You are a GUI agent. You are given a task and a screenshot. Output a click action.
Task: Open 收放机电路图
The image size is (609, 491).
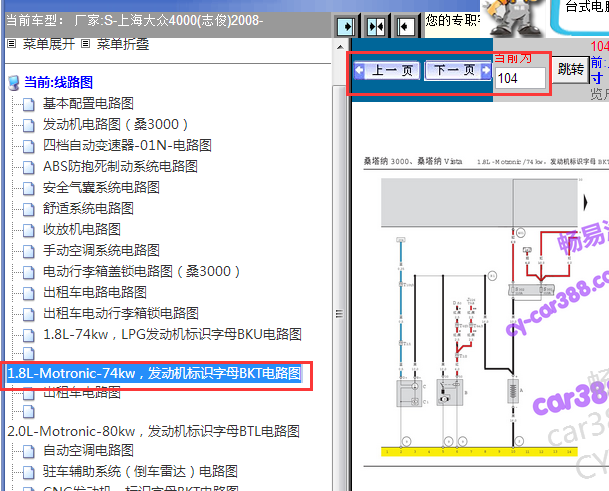pyautogui.click(x=82, y=229)
